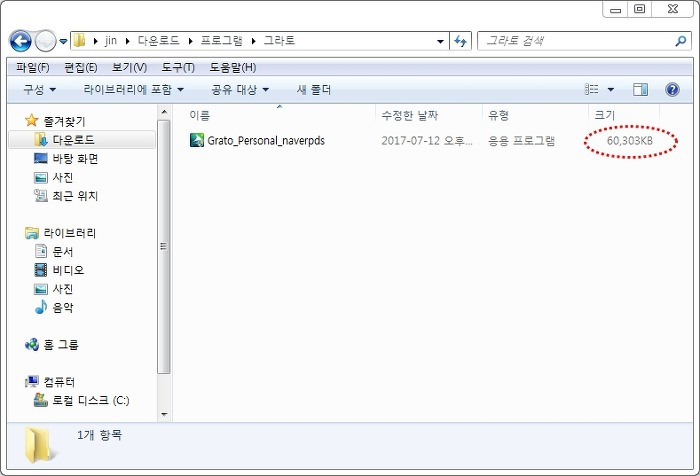Expand the arrow after jin in path
The height and width of the screenshot is (476, 700).
point(128,41)
